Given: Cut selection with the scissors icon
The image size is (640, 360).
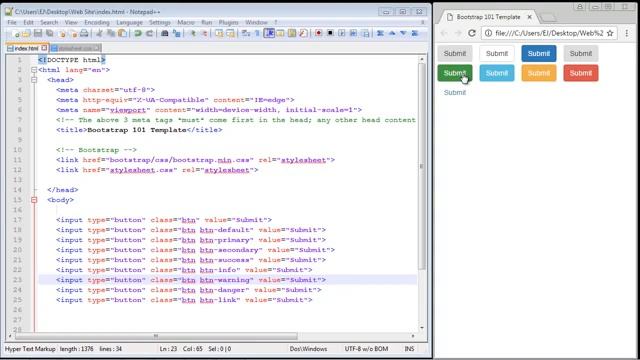Looking at the screenshot, I should point(99,33).
